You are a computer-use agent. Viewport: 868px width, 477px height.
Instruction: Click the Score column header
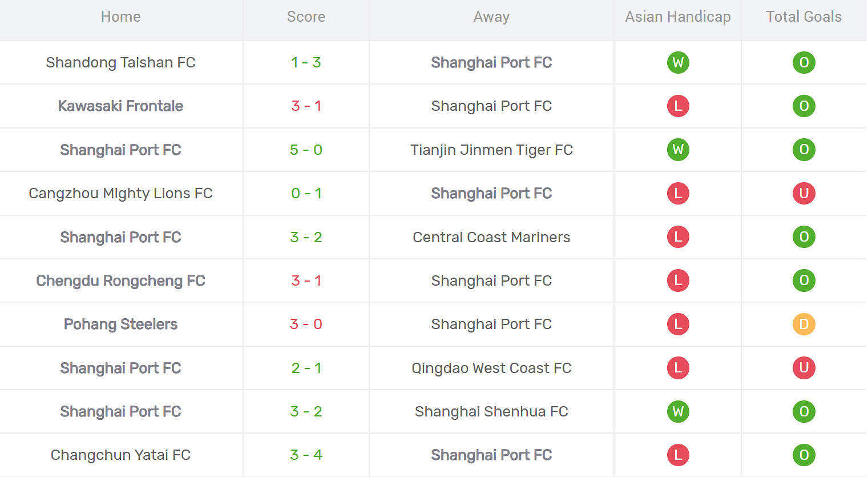coord(306,17)
